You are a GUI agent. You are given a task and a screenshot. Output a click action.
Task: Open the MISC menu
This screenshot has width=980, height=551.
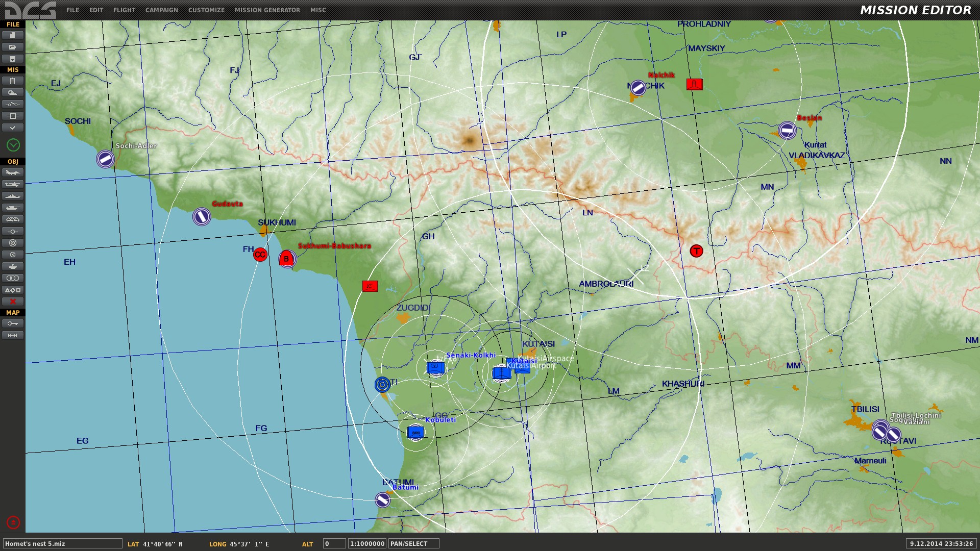318,10
